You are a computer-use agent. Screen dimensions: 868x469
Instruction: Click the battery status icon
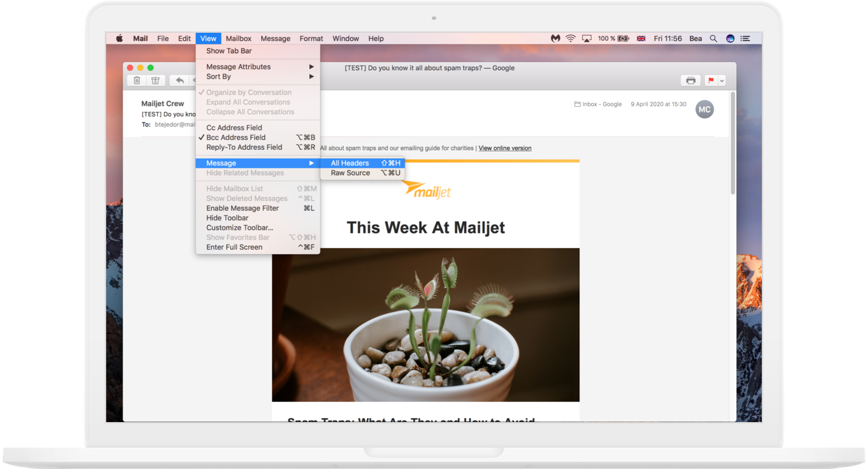[623, 38]
